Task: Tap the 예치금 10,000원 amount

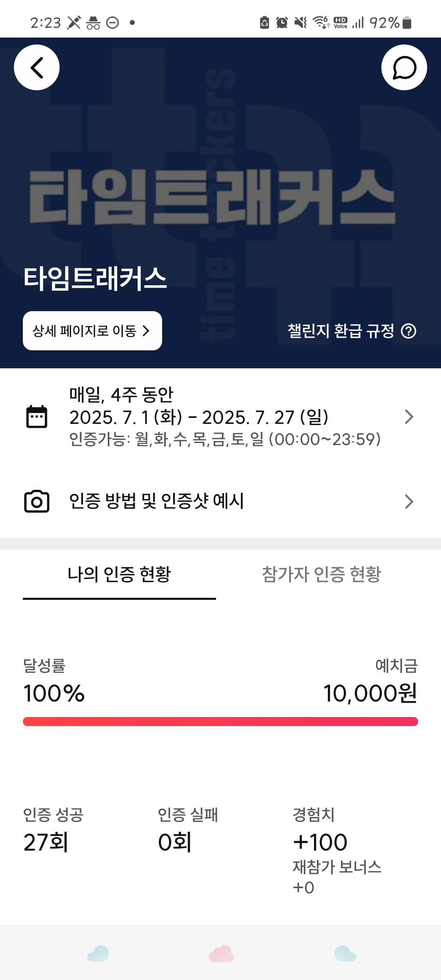Action: point(370,693)
